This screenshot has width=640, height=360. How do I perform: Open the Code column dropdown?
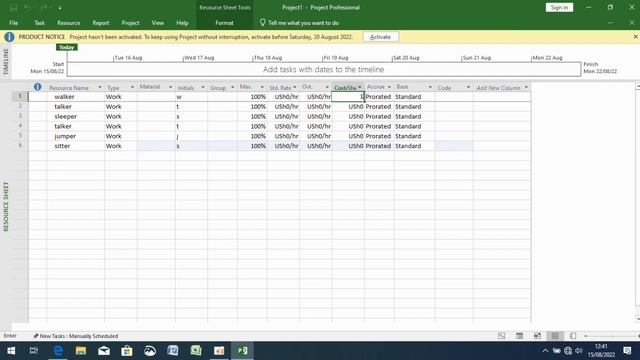tap(468, 87)
